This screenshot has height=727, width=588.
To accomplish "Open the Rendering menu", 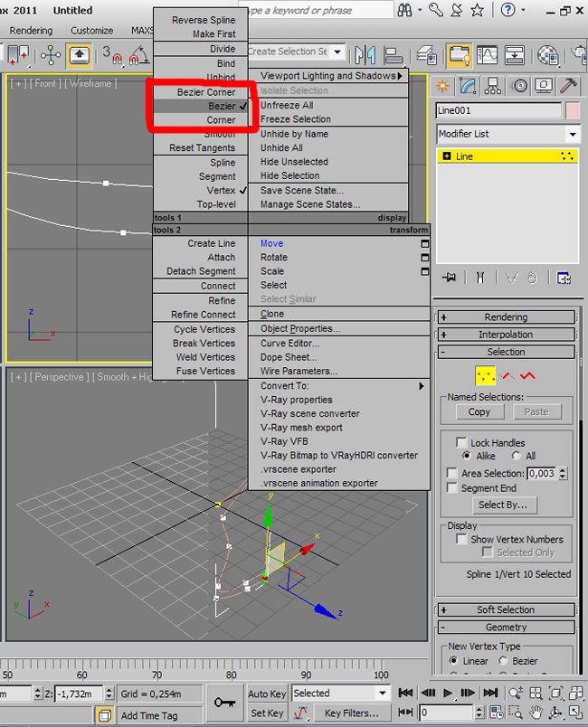I will tap(31, 31).
